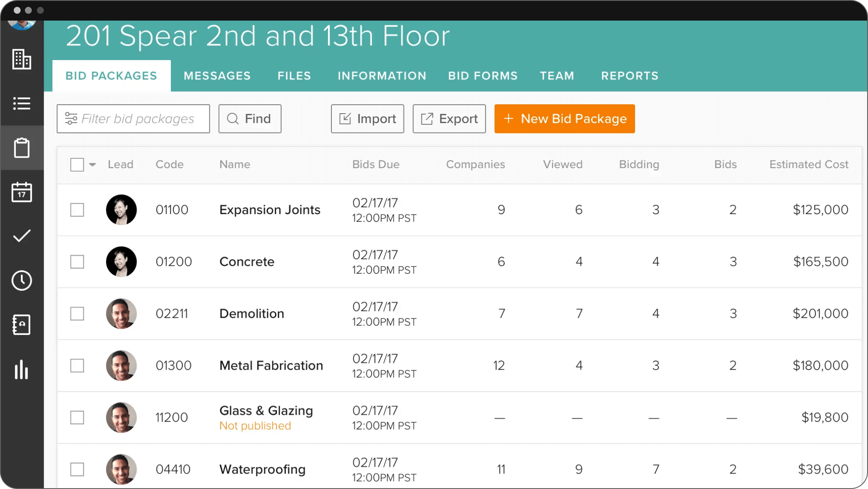Image resolution: width=868 pixels, height=489 pixels.
Task: Select the clipboard icon in sidebar
Action: click(21, 148)
